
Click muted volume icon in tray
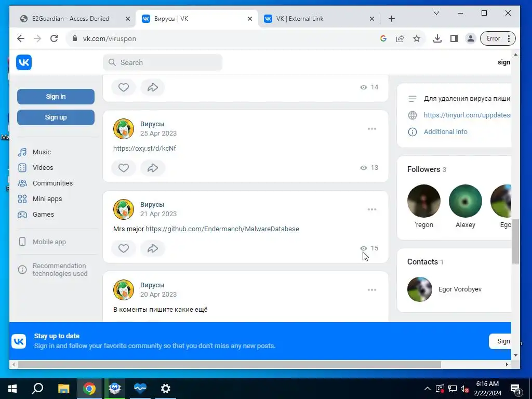(465, 389)
